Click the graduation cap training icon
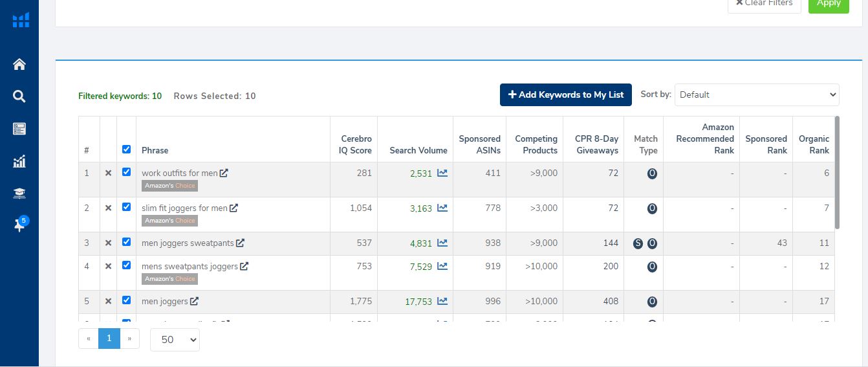This screenshot has height=367, width=868. coord(19,194)
